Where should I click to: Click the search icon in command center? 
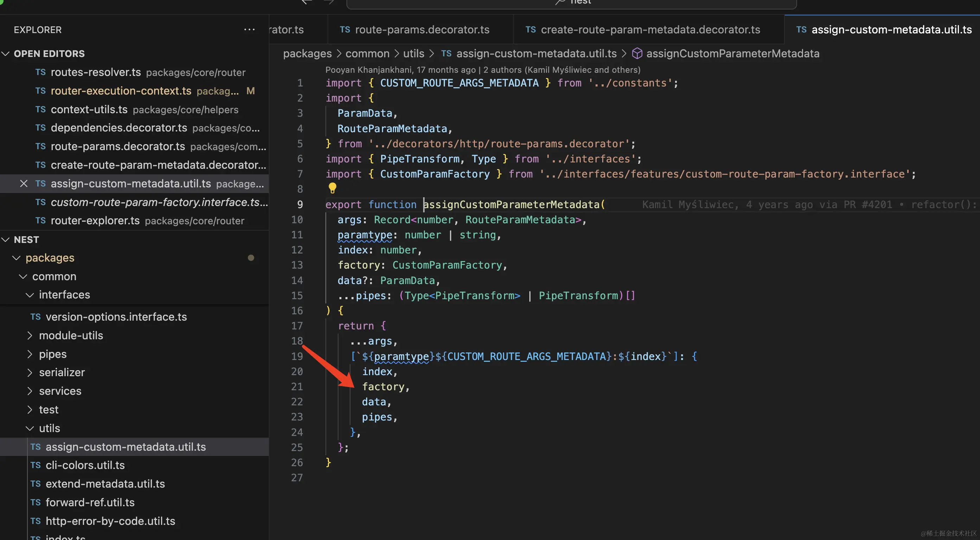[x=560, y=2]
